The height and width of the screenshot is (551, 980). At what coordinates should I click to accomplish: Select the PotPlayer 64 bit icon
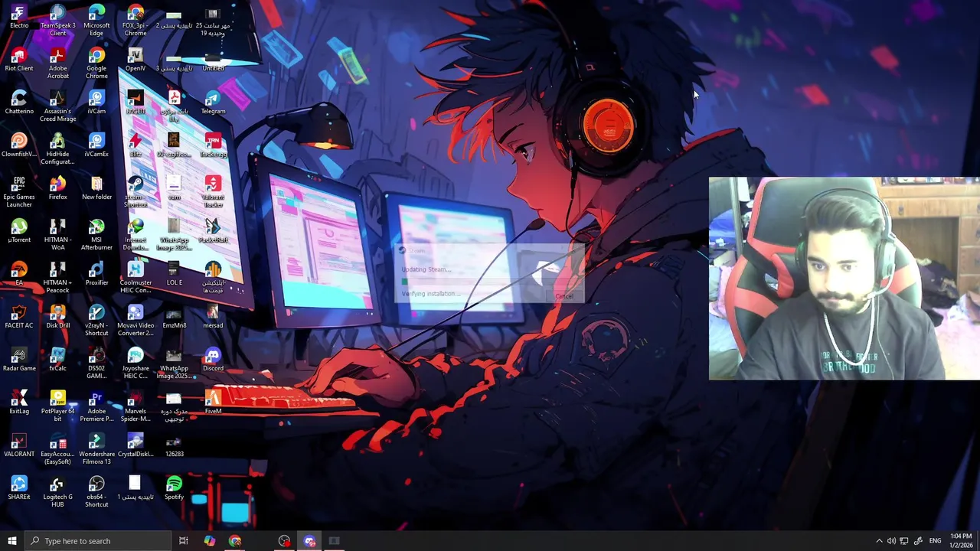(x=57, y=406)
